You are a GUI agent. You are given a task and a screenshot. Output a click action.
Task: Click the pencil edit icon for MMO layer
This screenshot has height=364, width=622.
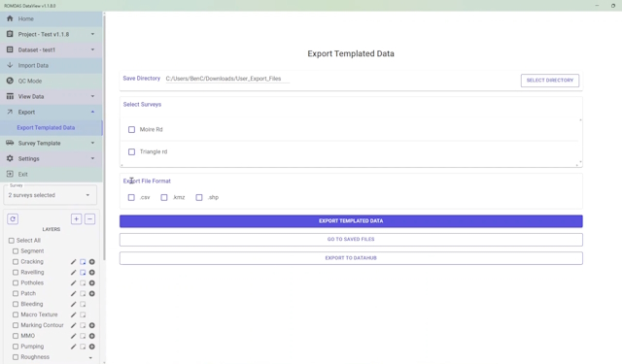pos(74,336)
